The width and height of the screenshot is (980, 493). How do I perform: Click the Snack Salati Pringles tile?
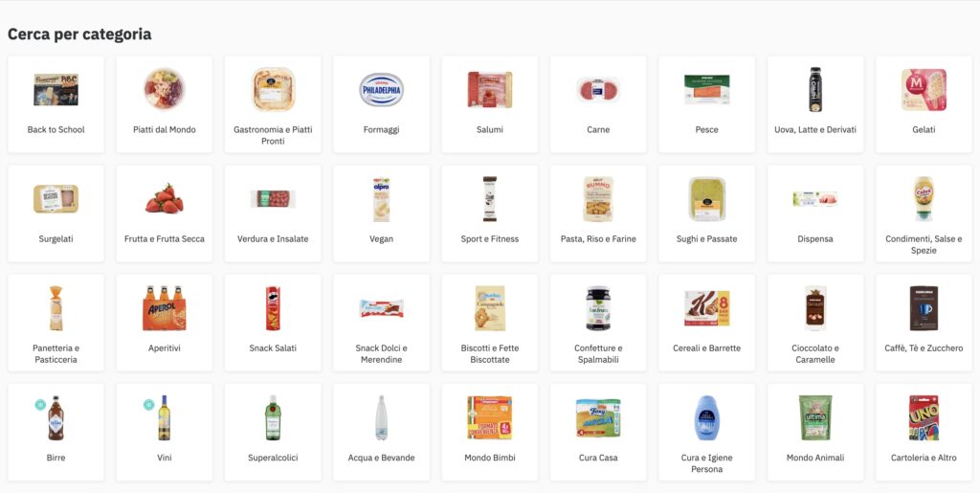[273, 323]
